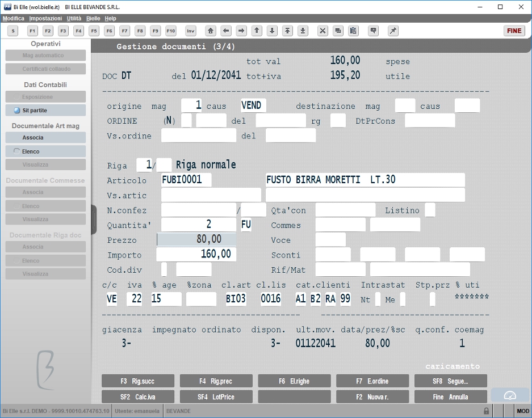Add new row with F2 Nuova r.

372,396
